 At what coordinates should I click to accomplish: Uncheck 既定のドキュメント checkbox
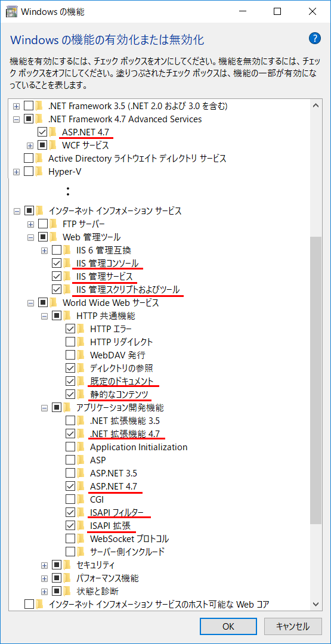(70, 380)
